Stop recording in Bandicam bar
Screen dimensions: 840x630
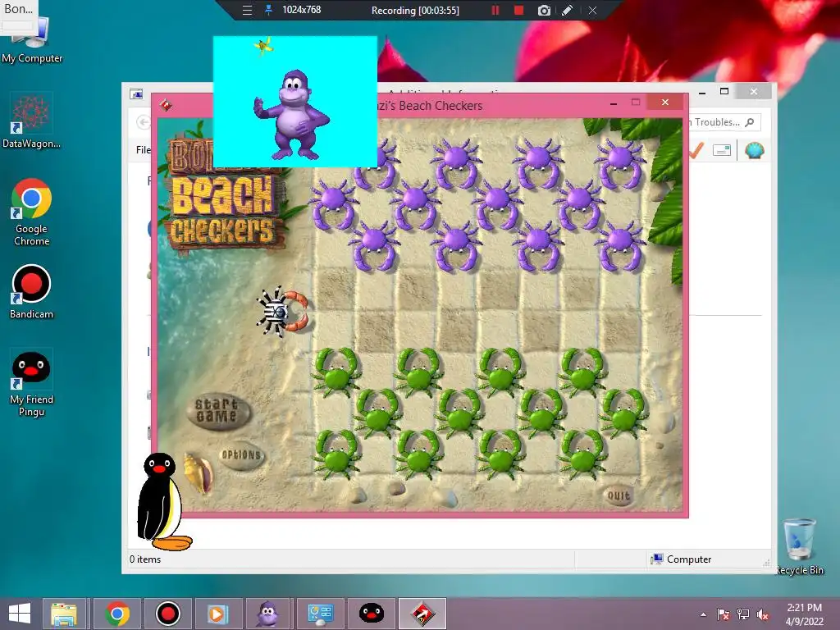point(518,10)
